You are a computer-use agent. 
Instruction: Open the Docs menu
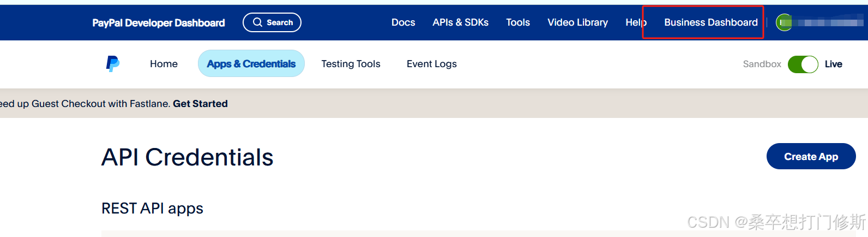coord(403,22)
